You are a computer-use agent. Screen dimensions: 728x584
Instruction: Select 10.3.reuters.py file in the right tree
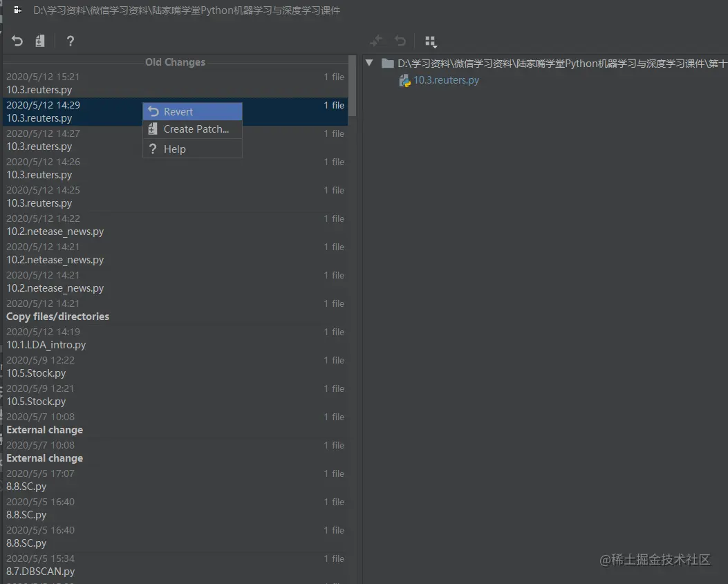(x=446, y=80)
